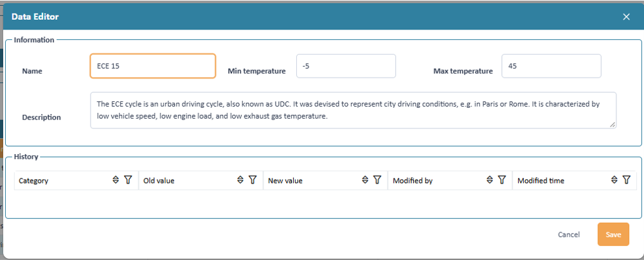Filter the New value column

(x=377, y=180)
